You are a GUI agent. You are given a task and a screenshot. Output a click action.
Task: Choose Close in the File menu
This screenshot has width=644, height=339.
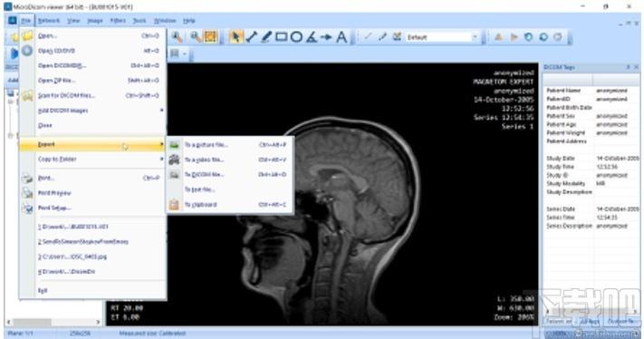click(93, 125)
